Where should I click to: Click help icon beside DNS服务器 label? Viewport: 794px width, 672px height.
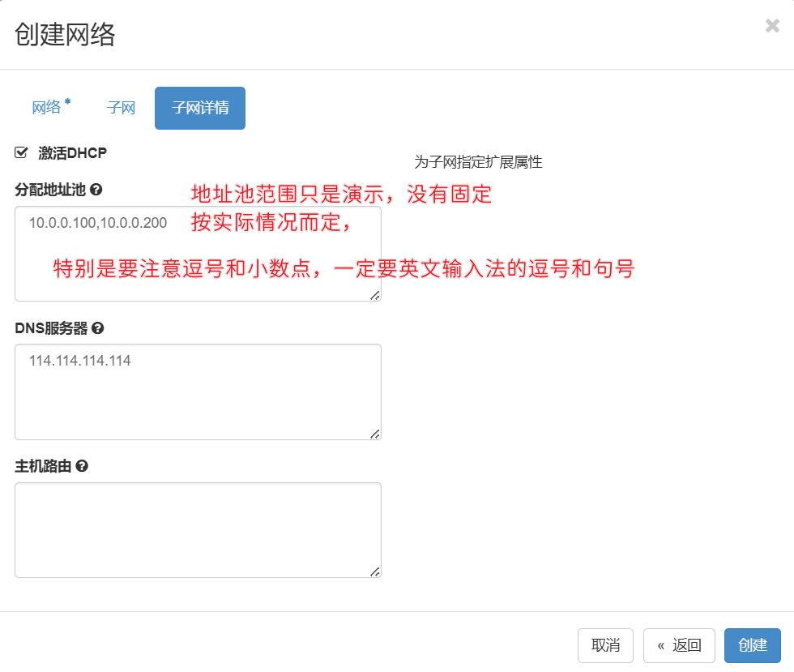[98, 328]
